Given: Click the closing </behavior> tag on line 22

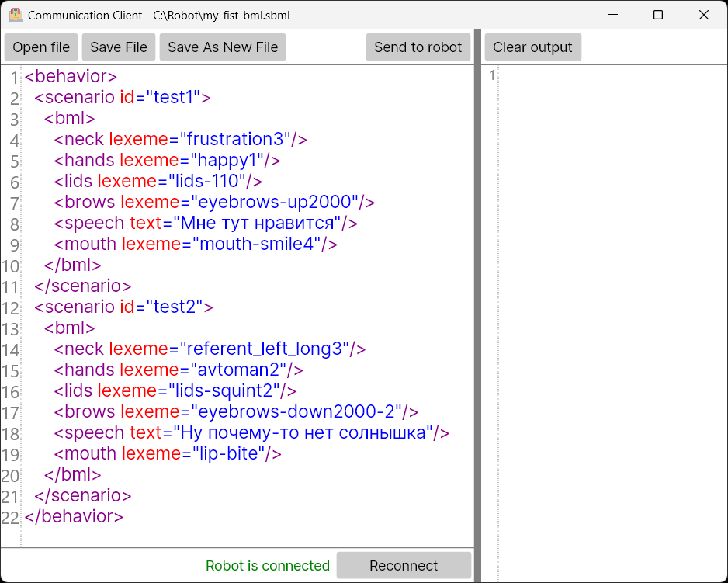Looking at the screenshot, I should pos(74,516).
